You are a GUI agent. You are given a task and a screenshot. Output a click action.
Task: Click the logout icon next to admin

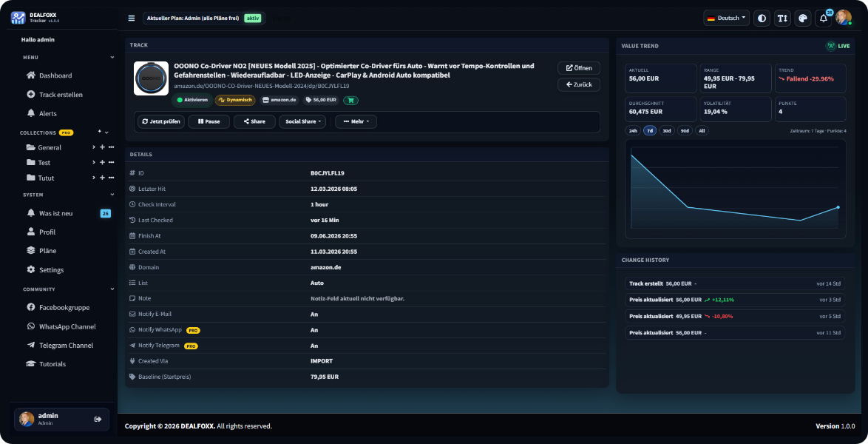[x=98, y=419]
